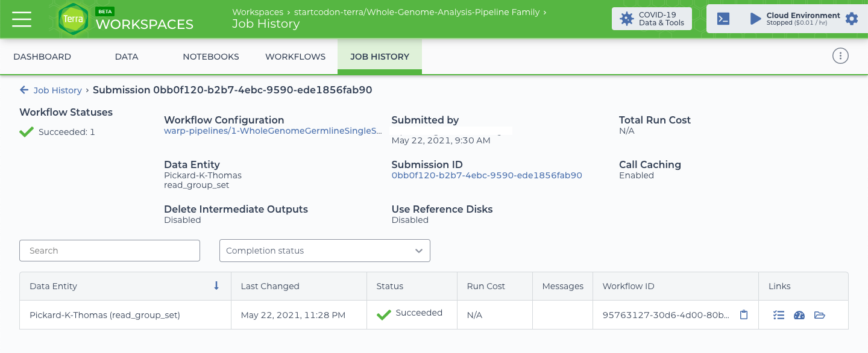Screen dimensions: 868x353
Task: Open the execution directory folder icon
Action: 820,314
